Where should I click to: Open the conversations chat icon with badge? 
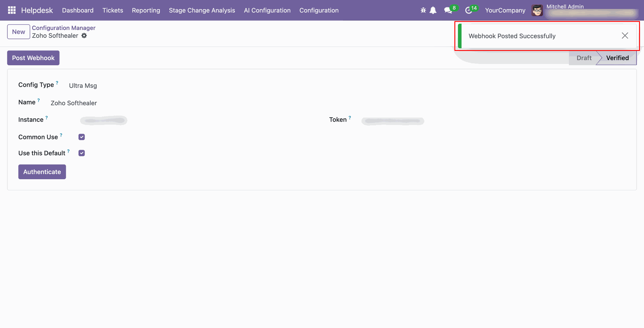click(x=448, y=10)
